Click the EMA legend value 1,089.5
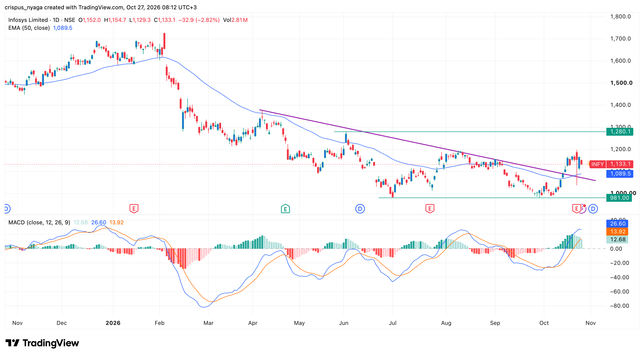The width and height of the screenshot is (644, 357). click(x=63, y=28)
